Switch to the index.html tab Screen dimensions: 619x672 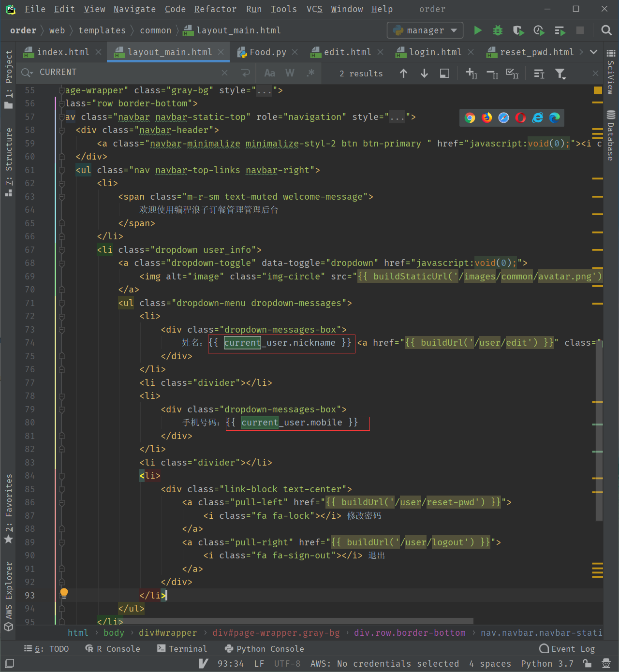pos(63,52)
